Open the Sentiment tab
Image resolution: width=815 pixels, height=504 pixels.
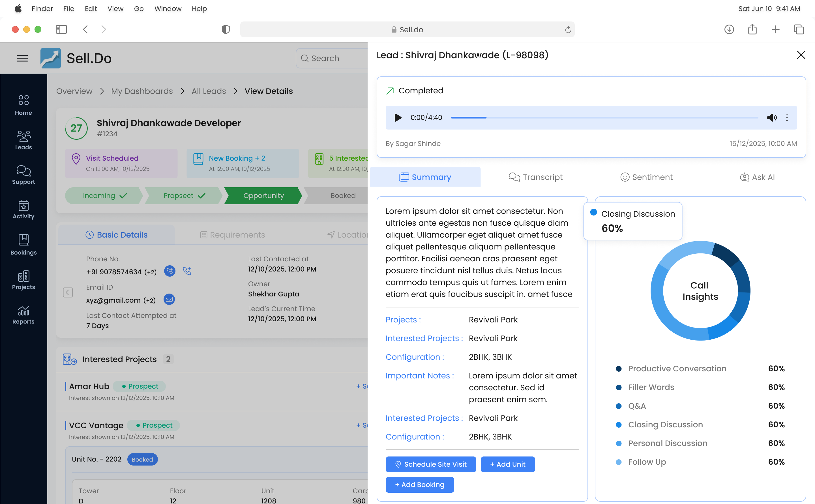(x=646, y=177)
